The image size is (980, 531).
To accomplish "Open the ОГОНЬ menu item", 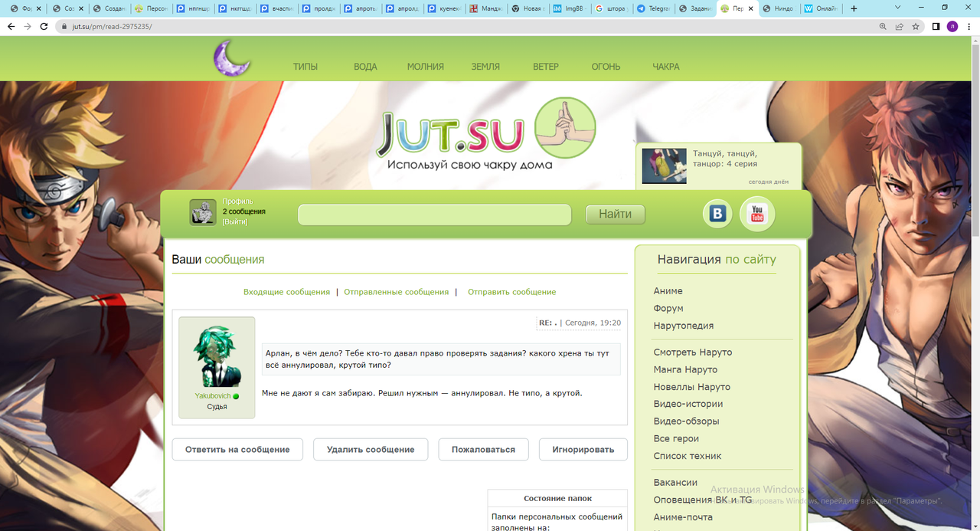I will tap(606, 67).
